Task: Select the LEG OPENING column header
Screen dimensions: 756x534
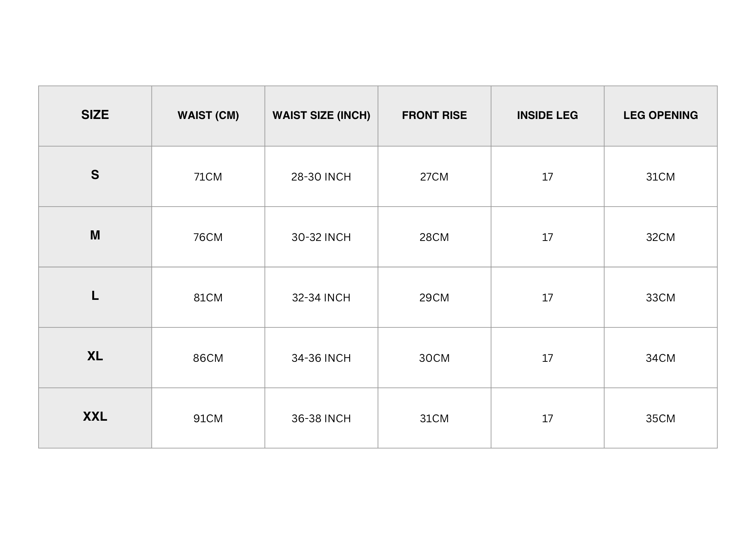Action: pos(660,115)
